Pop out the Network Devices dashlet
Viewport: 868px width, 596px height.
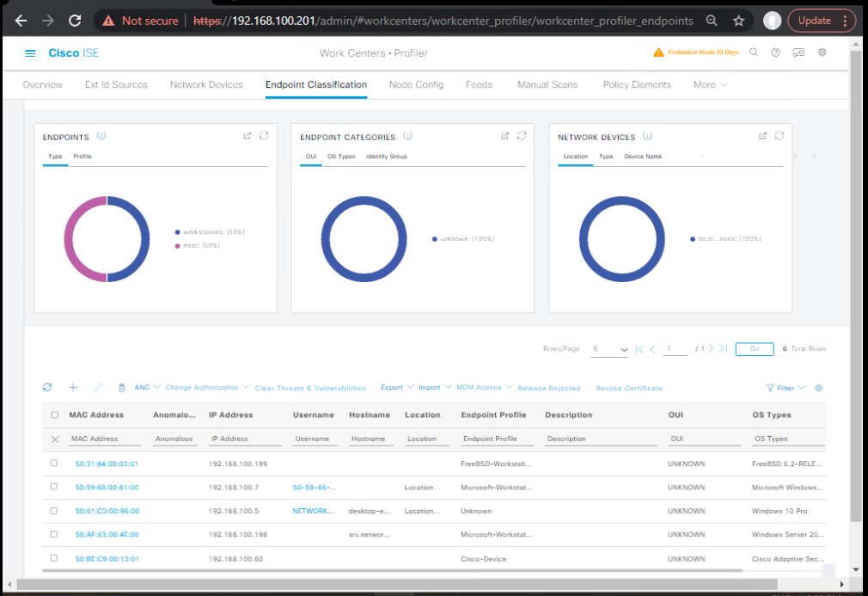pyautogui.click(x=762, y=136)
